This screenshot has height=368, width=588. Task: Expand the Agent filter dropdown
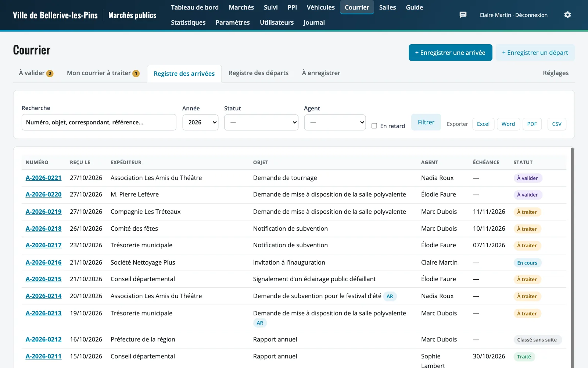(x=335, y=123)
